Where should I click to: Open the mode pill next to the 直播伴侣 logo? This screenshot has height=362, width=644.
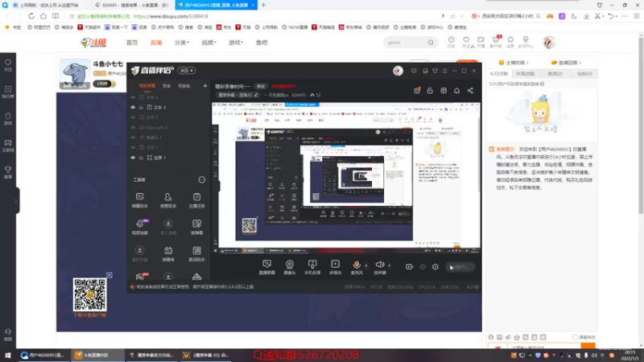click(x=187, y=71)
